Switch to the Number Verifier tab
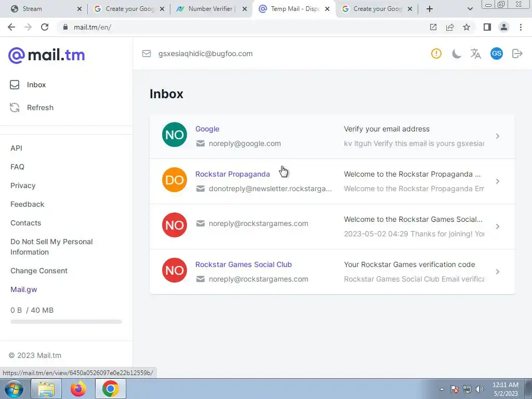Screen dimensions: 532x399 coord(207,9)
